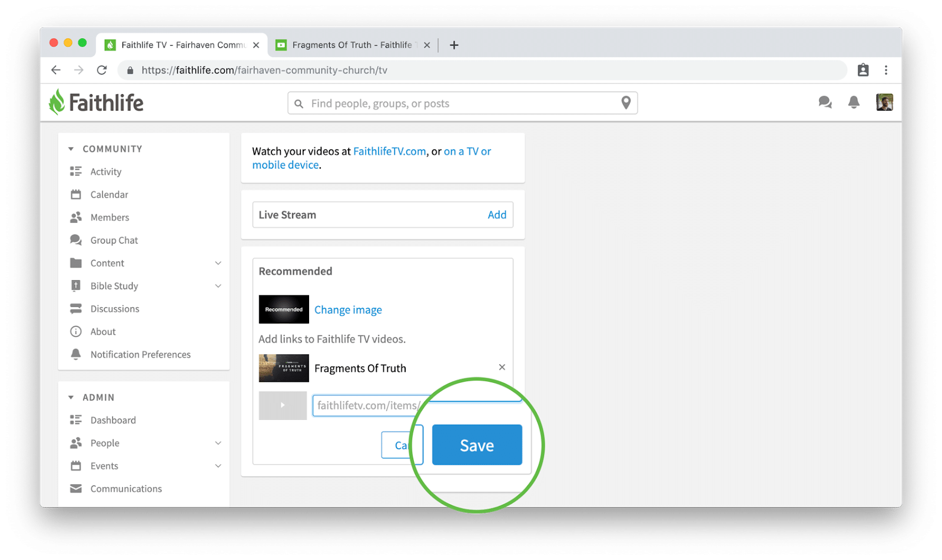Open notifications bell in header

pos(854,102)
